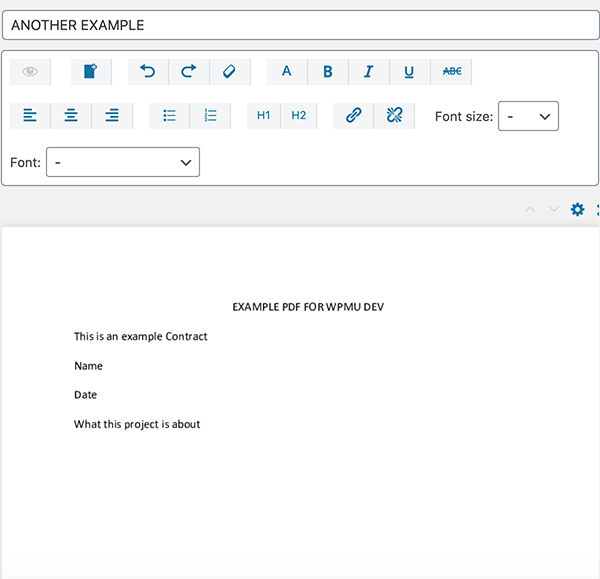The width and height of the screenshot is (600, 579).
Task: Center align the text
Action: click(71, 116)
